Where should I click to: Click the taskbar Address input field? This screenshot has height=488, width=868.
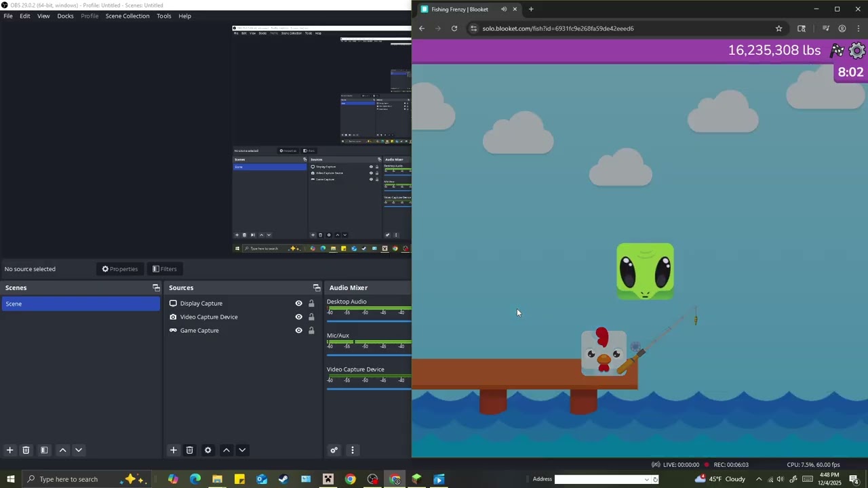coord(599,479)
